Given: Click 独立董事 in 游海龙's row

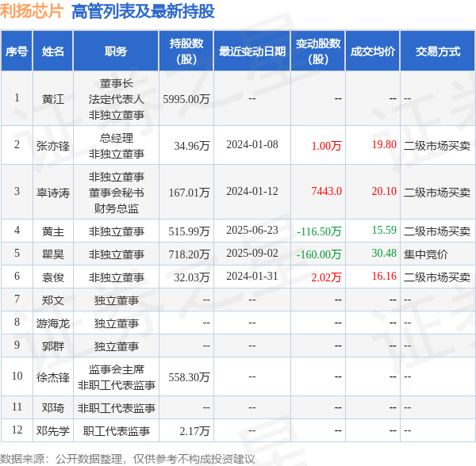Looking at the screenshot, I should 117,323.
